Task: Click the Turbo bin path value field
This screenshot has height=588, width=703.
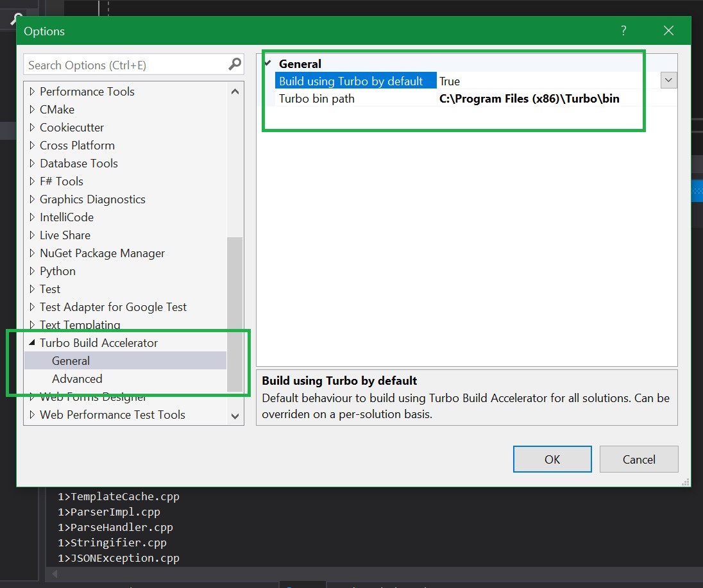Action: click(x=529, y=99)
